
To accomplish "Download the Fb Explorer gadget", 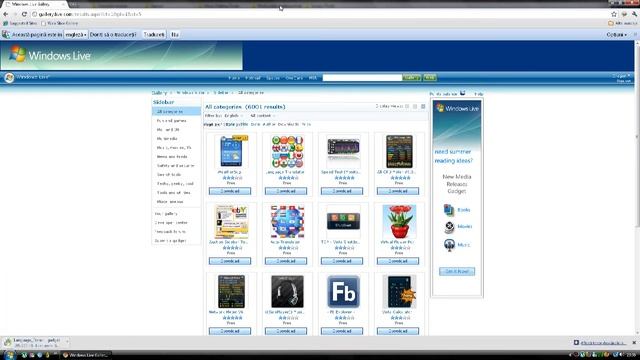I will (342, 331).
